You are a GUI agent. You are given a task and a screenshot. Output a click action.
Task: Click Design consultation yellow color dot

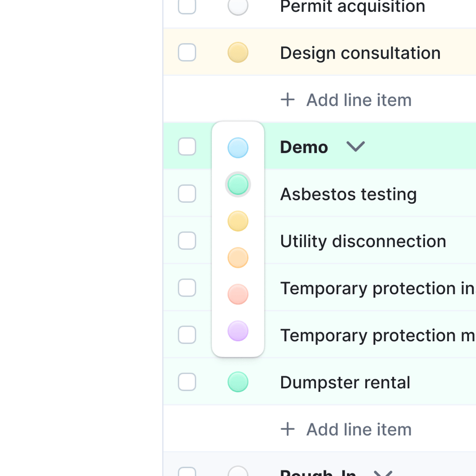point(238,53)
